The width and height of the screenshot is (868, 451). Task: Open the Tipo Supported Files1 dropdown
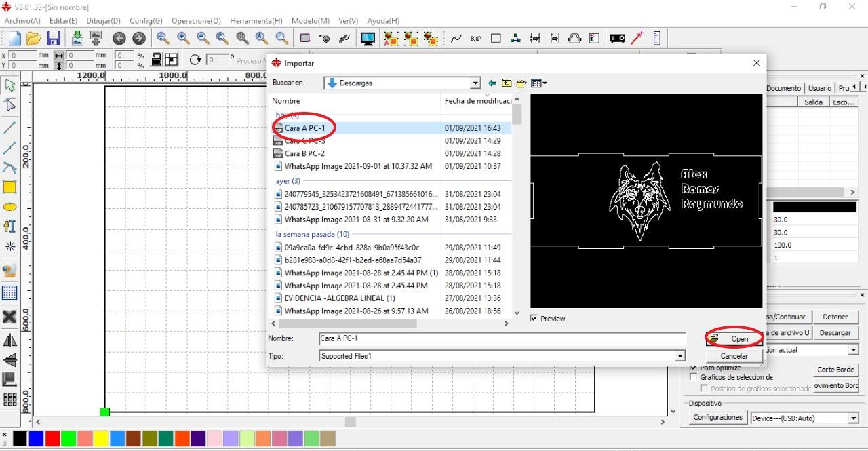coord(679,356)
